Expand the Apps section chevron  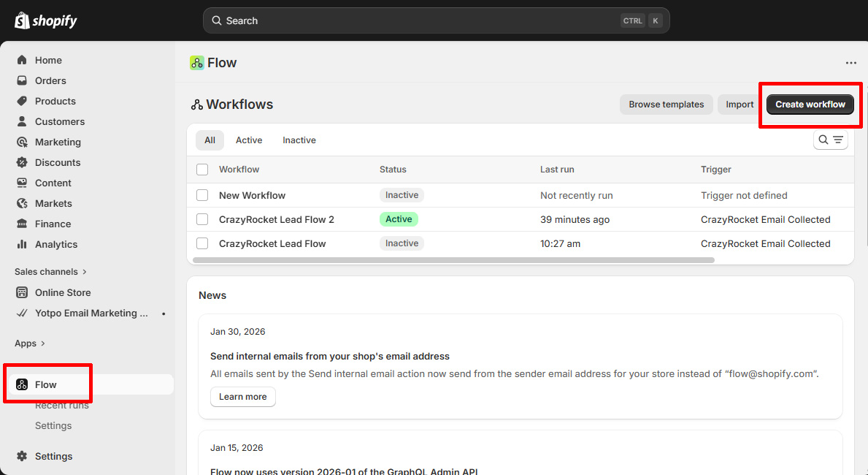(43, 343)
